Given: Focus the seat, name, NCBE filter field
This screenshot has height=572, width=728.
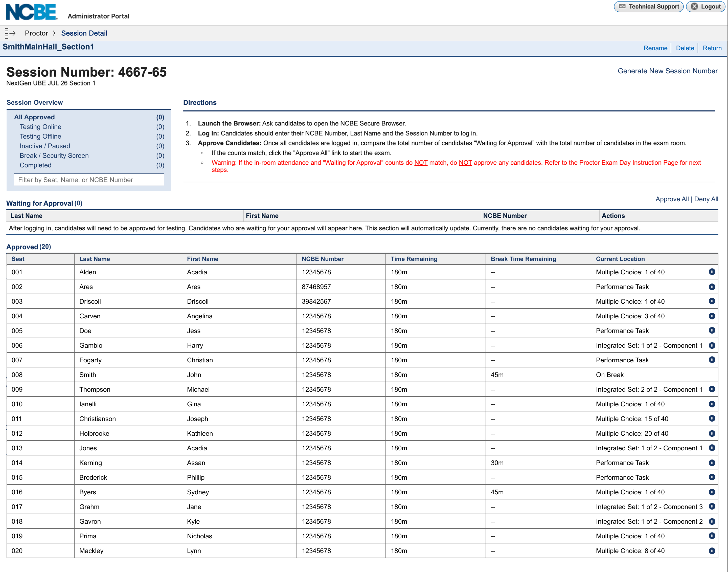Looking at the screenshot, I should coord(89,180).
